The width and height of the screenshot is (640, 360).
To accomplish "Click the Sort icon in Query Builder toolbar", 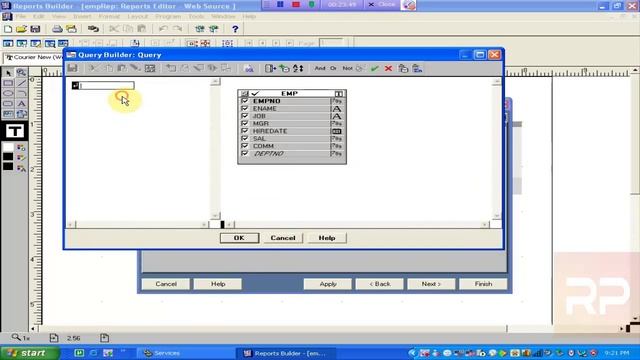I will pyautogui.click(x=298, y=69).
